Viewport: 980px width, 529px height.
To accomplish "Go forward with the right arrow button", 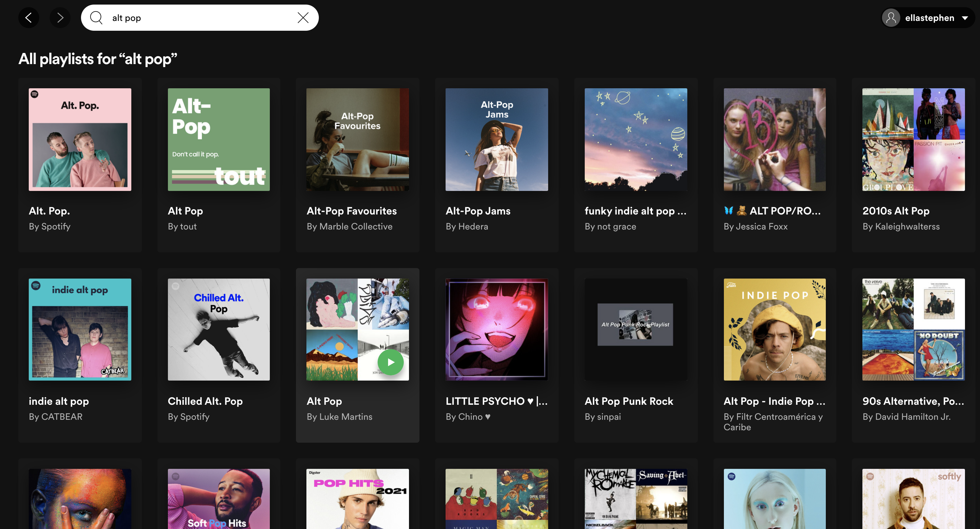I will 60,18.
